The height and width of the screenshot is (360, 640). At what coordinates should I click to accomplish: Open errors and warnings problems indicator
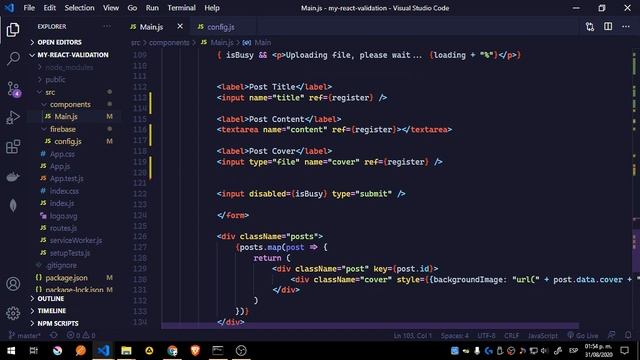tap(81, 336)
